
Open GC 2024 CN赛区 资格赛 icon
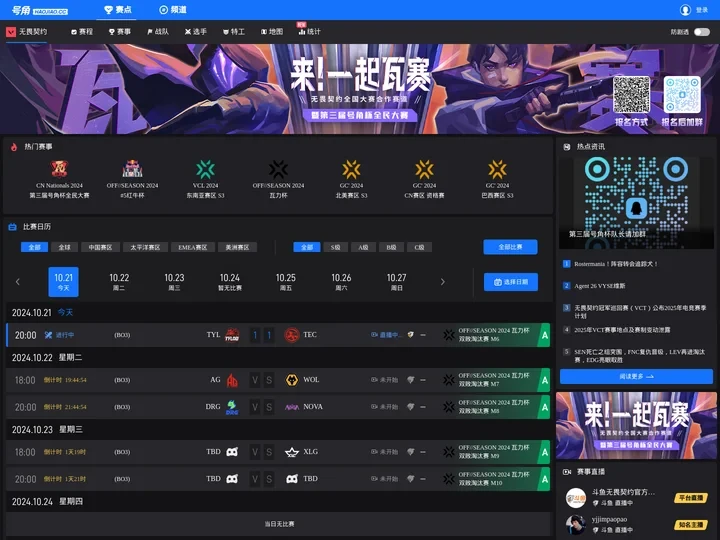(x=424, y=169)
